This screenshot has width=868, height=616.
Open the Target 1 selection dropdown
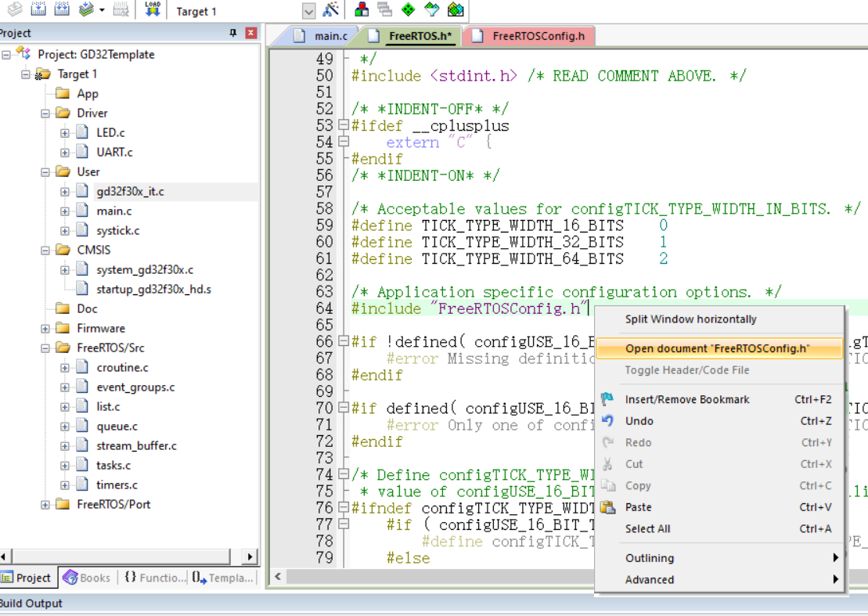coord(308,11)
